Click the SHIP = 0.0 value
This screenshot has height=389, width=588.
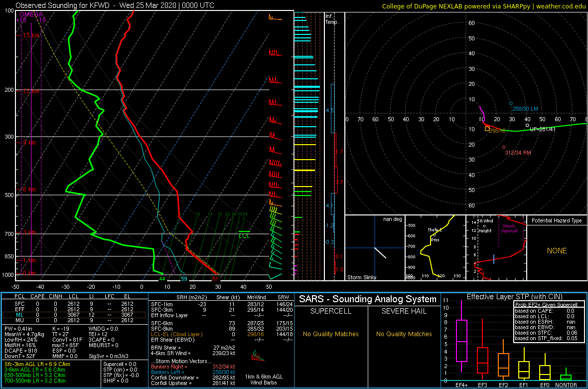(116, 381)
